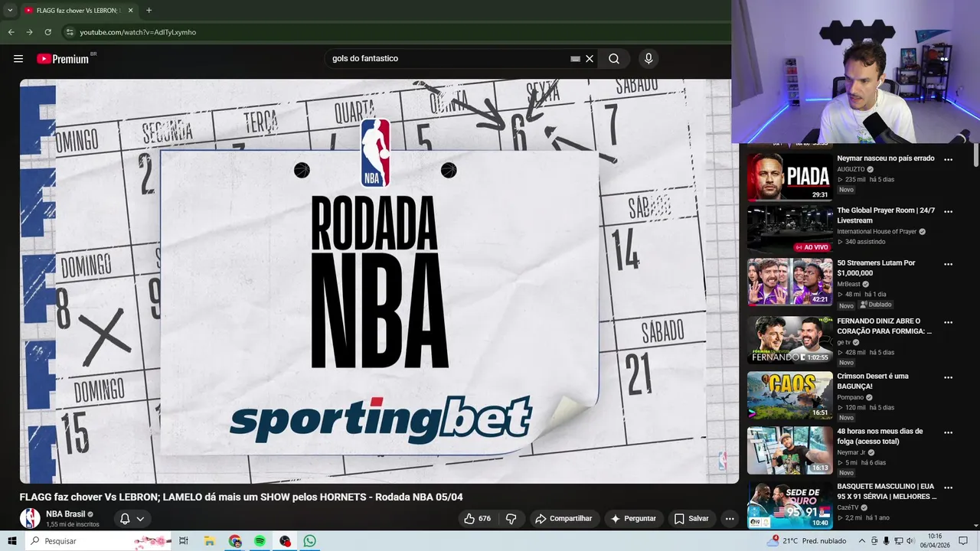Visit MrBeast channel name
The width and height of the screenshot is (980, 551).
(x=848, y=284)
